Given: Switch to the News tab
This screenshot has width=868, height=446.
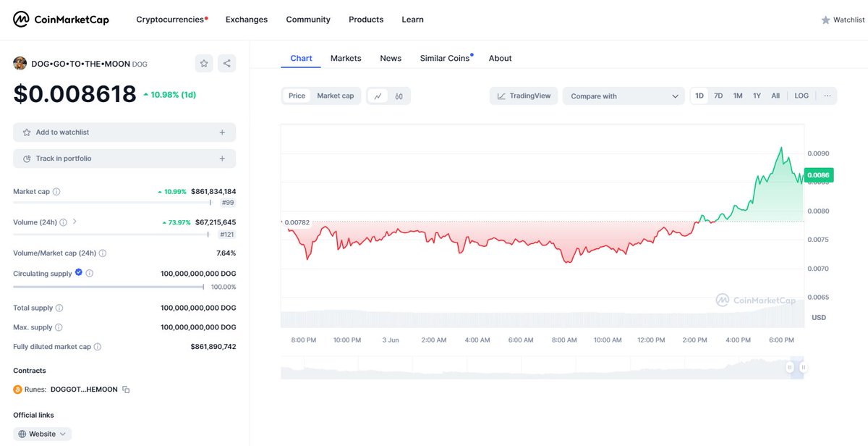Looking at the screenshot, I should pyautogui.click(x=391, y=58).
